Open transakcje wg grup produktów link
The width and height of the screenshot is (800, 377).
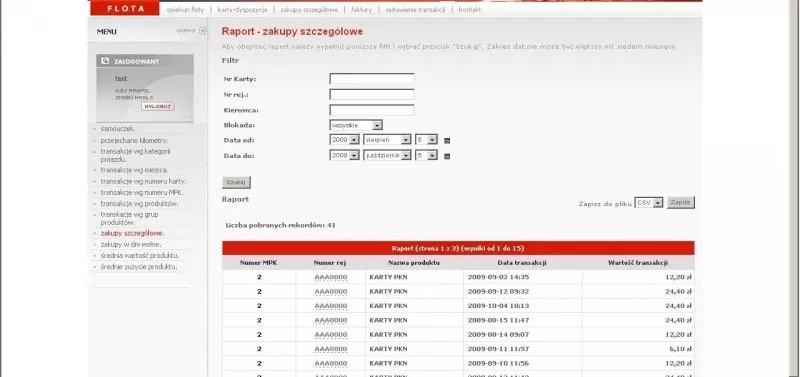[130, 218]
